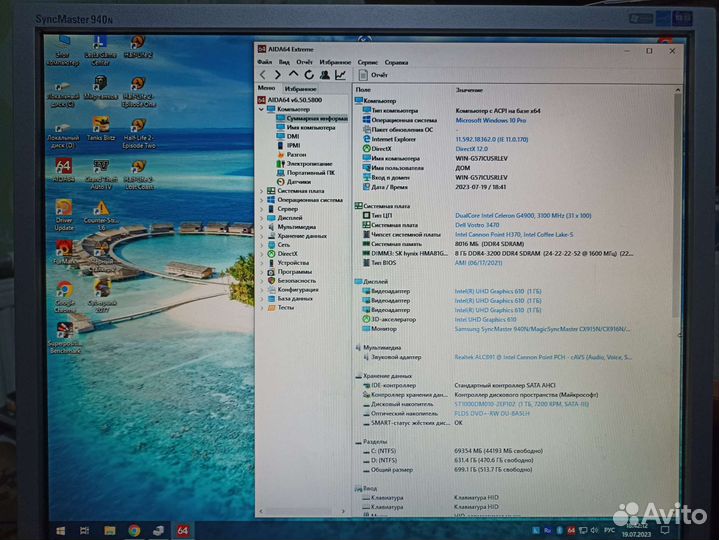
Task: Go up one level with Up arrow
Action: click(x=293, y=74)
